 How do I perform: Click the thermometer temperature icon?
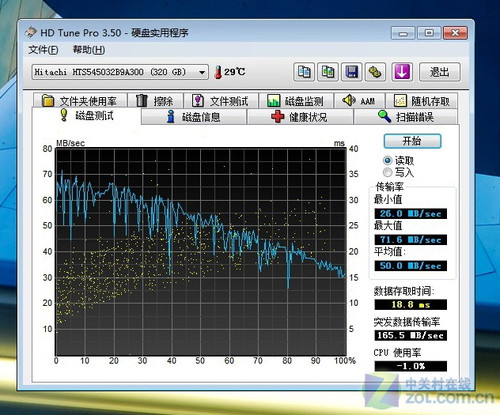[x=218, y=72]
